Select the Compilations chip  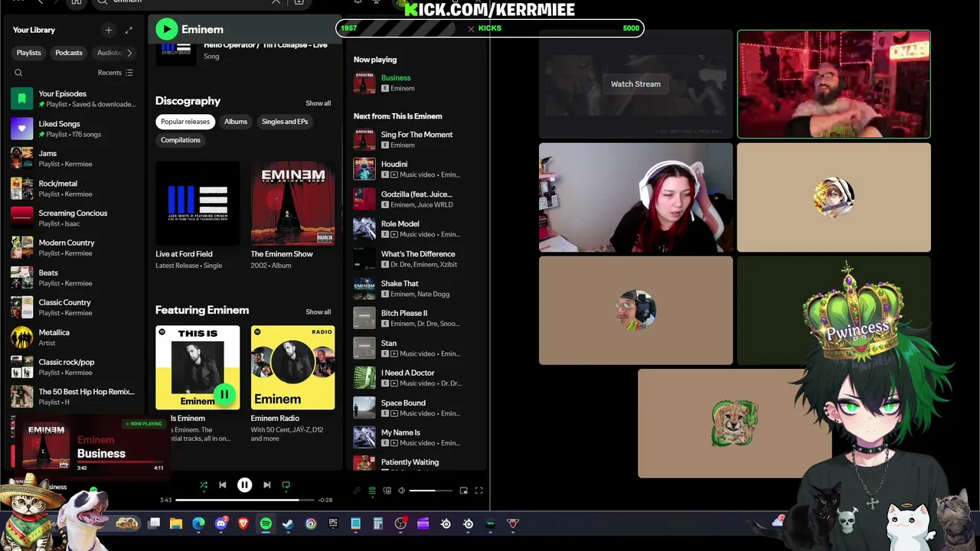pos(181,140)
